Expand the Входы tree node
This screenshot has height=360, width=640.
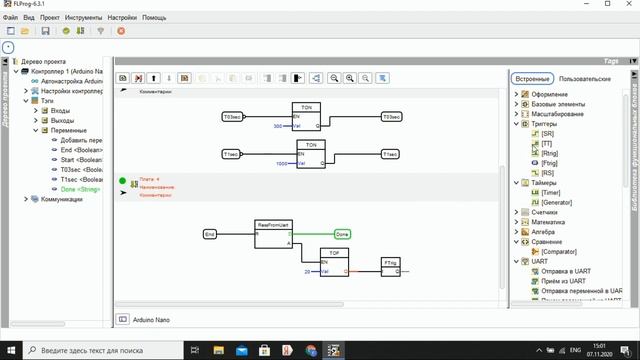click(36, 110)
